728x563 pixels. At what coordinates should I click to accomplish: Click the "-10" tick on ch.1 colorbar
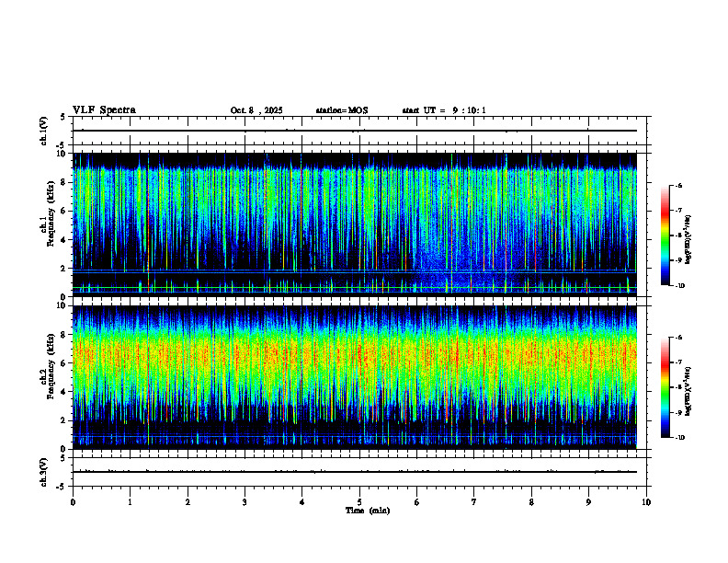click(679, 286)
